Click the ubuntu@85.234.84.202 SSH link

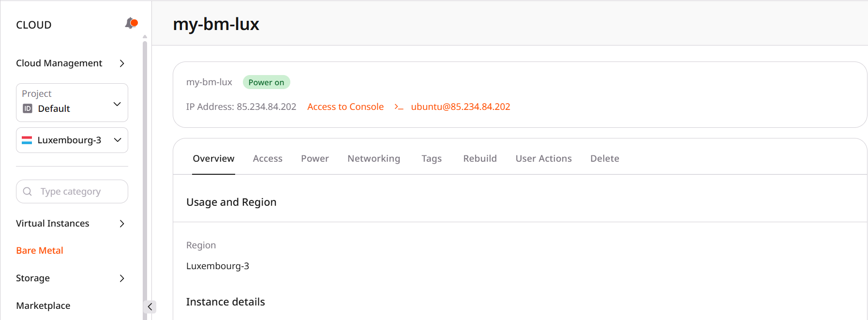[x=461, y=107]
